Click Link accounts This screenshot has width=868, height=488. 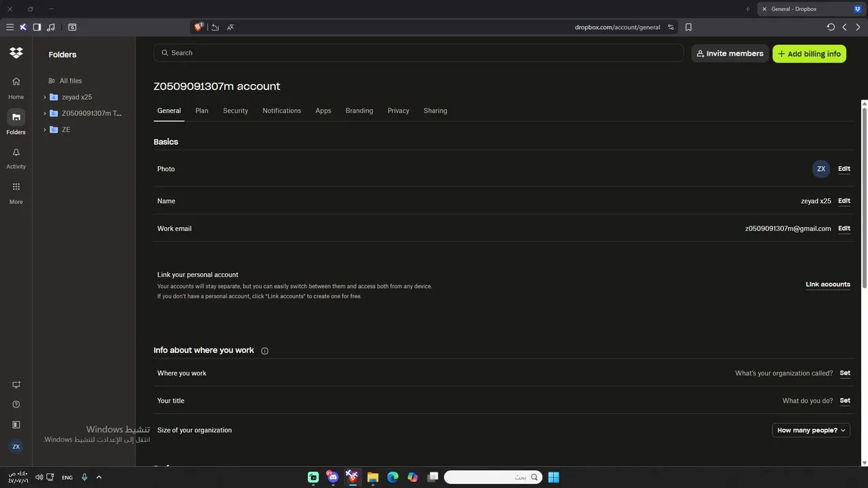tap(828, 285)
